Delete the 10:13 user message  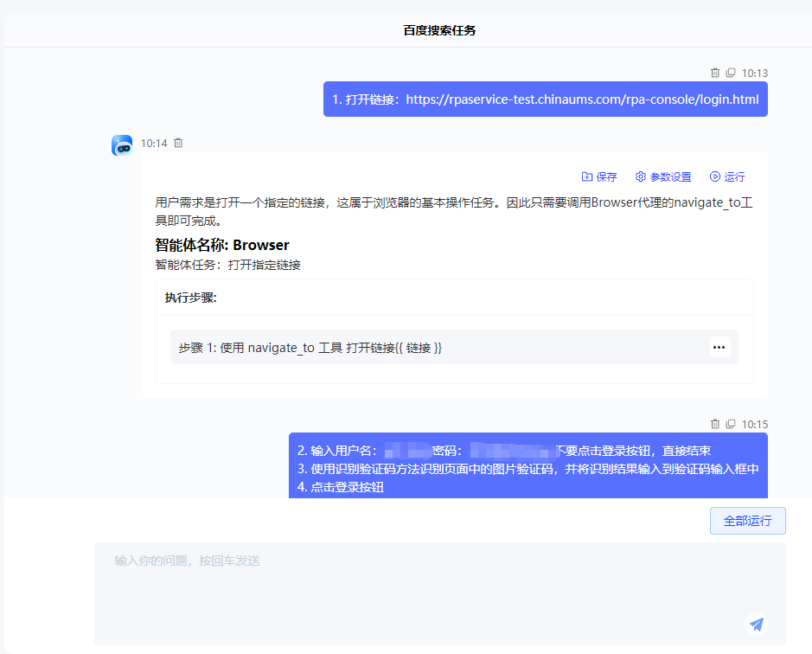coord(715,74)
